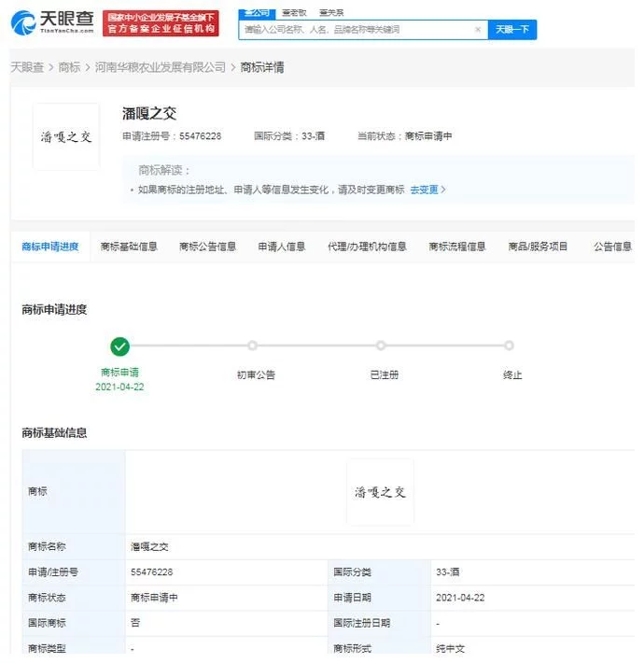Viewport: 644px width, 663px height.
Task: Click 33-酒 value in 国际分类 row
Action: (447, 572)
